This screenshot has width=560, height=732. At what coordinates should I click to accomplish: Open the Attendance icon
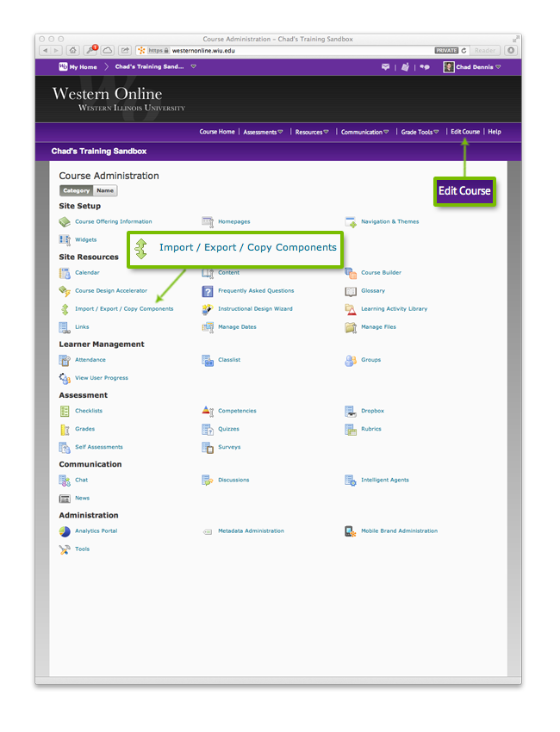click(x=65, y=360)
